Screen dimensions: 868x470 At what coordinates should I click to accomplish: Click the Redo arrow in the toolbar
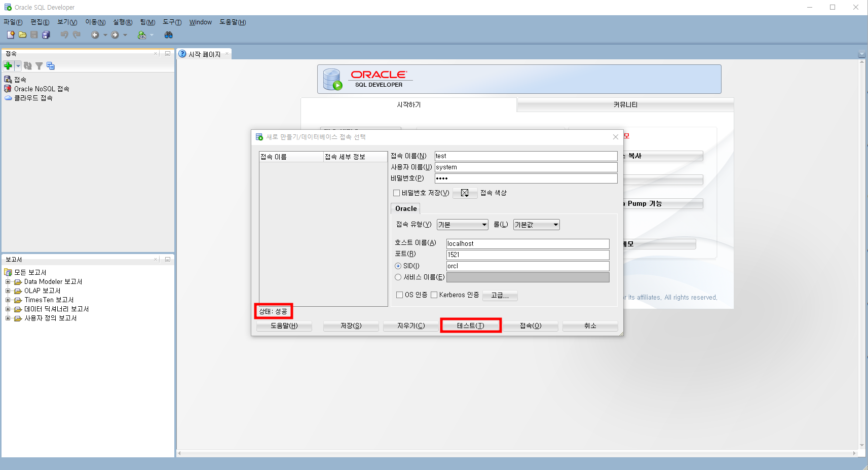pyautogui.click(x=77, y=34)
